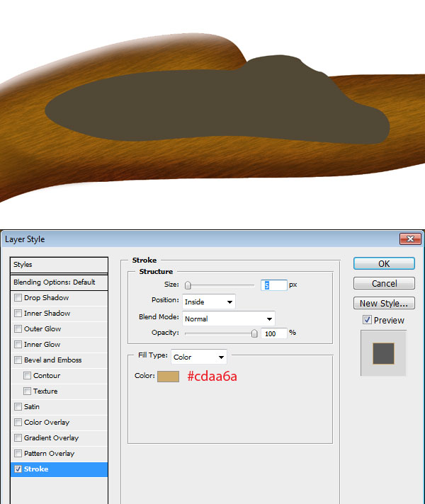Turn on the Outer Glow checkbox

[x=18, y=329]
